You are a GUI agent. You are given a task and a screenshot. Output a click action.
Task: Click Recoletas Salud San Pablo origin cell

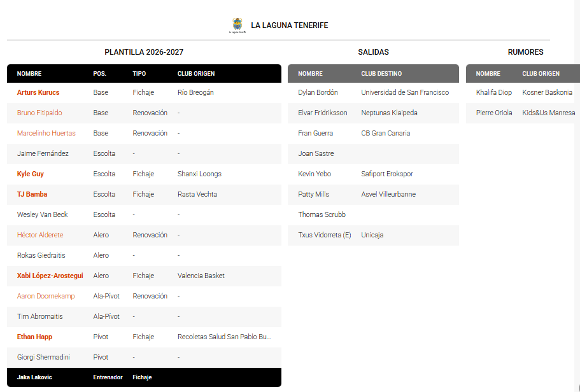click(x=224, y=337)
